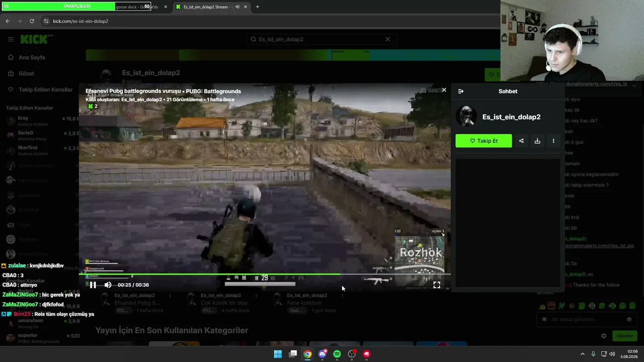The height and width of the screenshot is (362, 644).
Task: Open the chat settings gear icon
Action: coord(604,336)
